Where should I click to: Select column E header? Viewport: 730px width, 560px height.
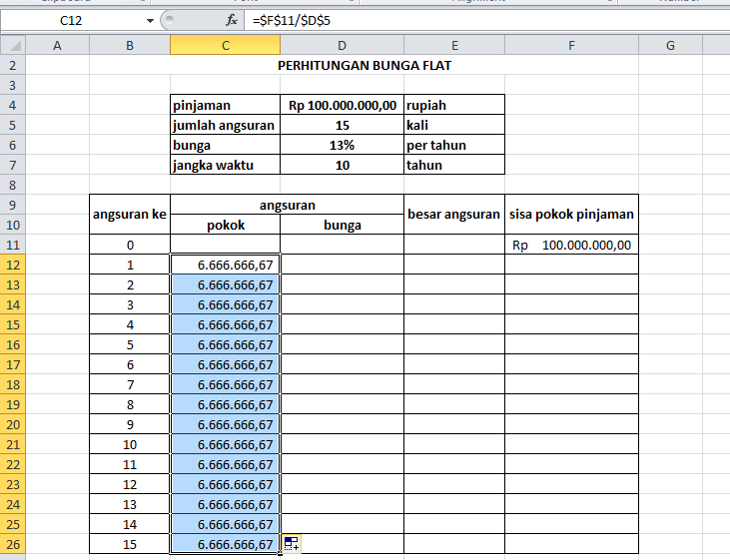pyautogui.click(x=454, y=46)
